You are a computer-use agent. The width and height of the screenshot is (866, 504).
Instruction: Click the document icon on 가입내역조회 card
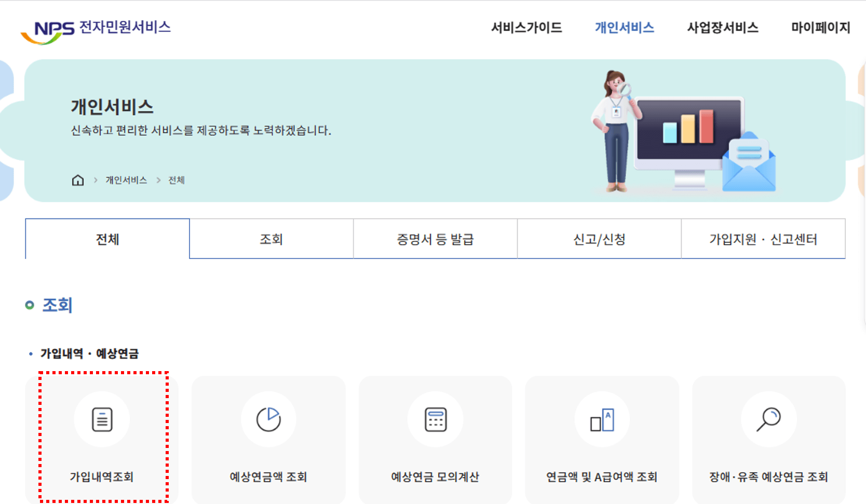[x=102, y=419]
